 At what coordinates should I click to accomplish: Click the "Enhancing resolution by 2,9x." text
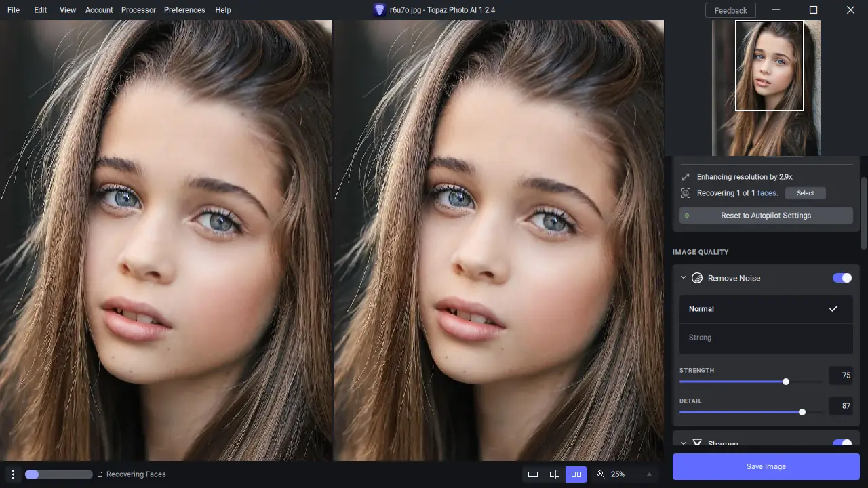click(745, 177)
